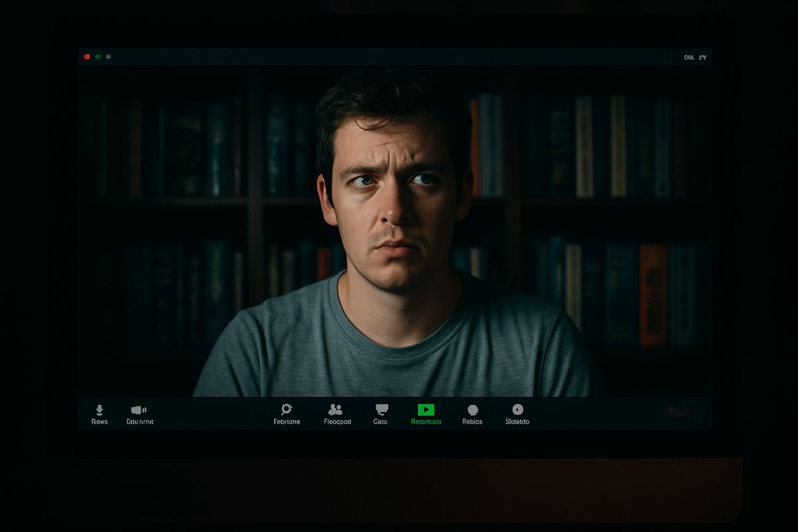Image resolution: width=798 pixels, height=532 pixels.
Task: Click the gray window control dot
Action: (108, 57)
